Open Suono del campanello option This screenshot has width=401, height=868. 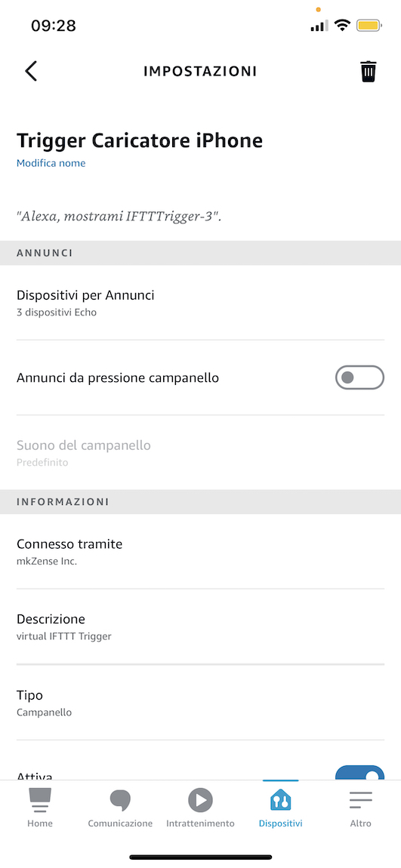tap(201, 452)
